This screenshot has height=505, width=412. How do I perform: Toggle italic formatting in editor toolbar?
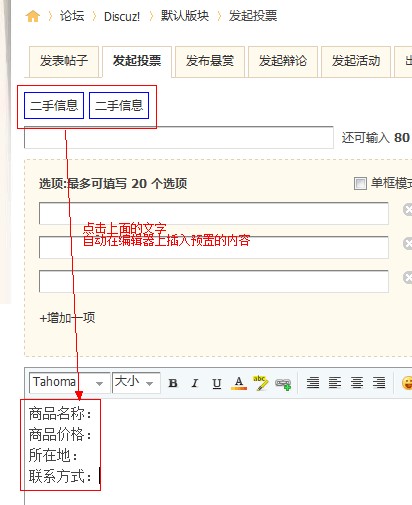(x=195, y=383)
